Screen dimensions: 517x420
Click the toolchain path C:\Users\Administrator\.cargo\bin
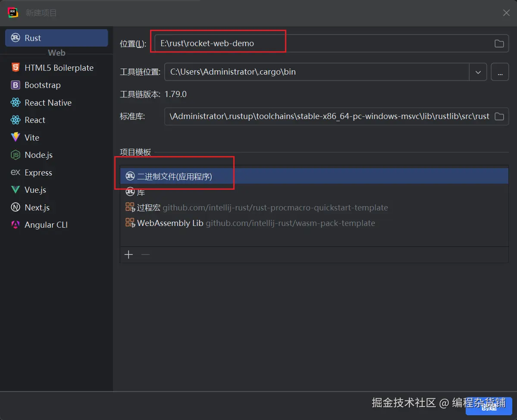pyautogui.click(x=233, y=72)
